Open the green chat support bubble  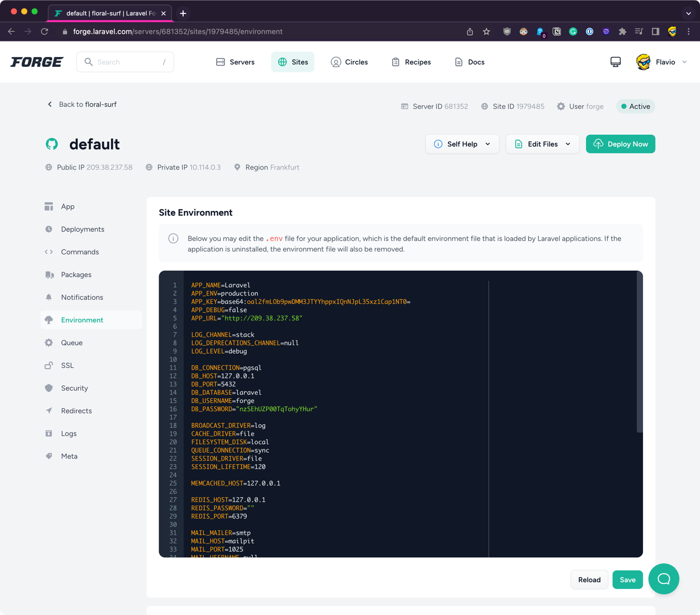tap(663, 579)
